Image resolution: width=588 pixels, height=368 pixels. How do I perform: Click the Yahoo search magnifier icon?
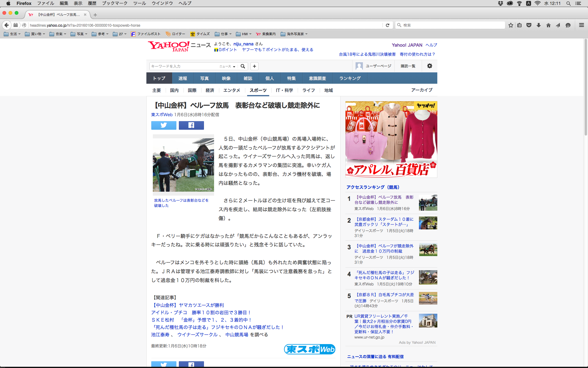(243, 66)
